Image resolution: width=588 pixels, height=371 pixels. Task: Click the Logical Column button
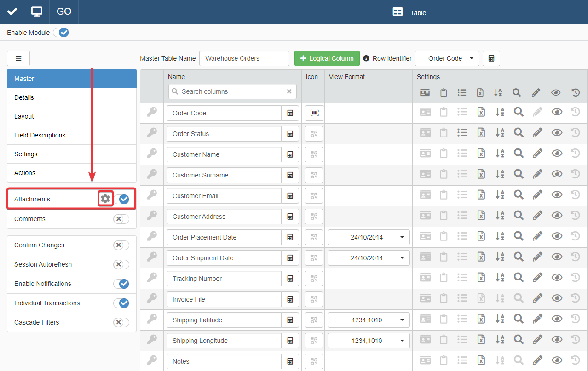click(327, 58)
